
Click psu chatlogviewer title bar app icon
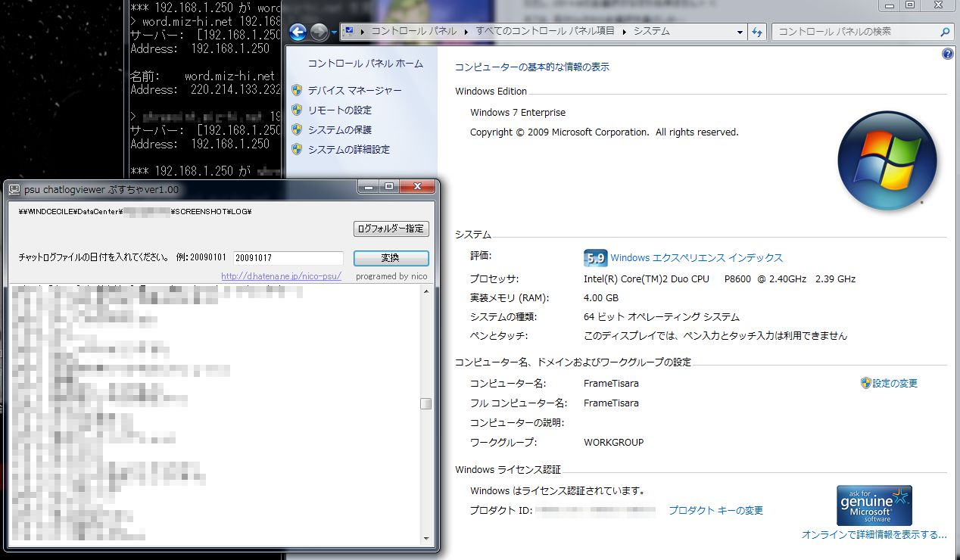[x=14, y=189]
